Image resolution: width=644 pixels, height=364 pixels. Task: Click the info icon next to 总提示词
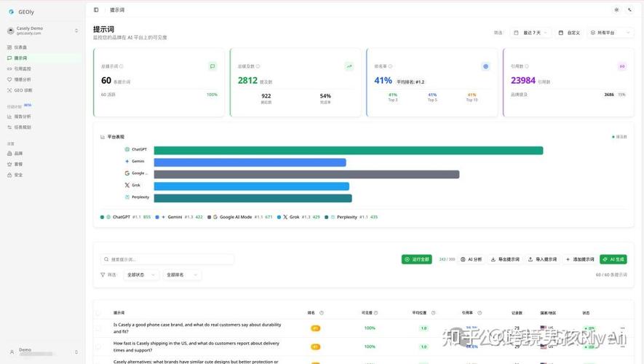click(x=122, y=66)
